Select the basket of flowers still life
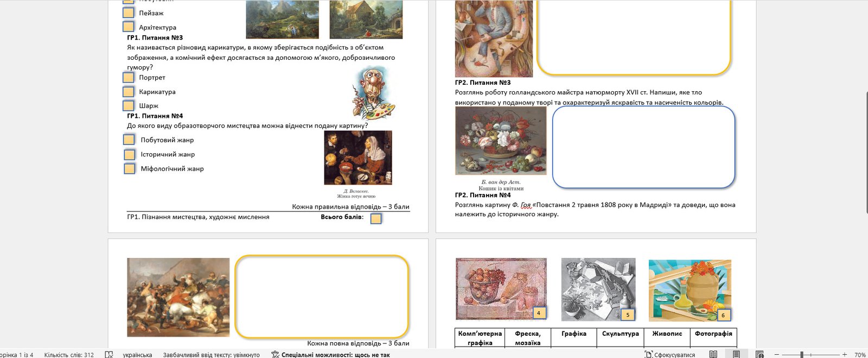The height and width of the screenshot is (358, 868). coord(501,141)
